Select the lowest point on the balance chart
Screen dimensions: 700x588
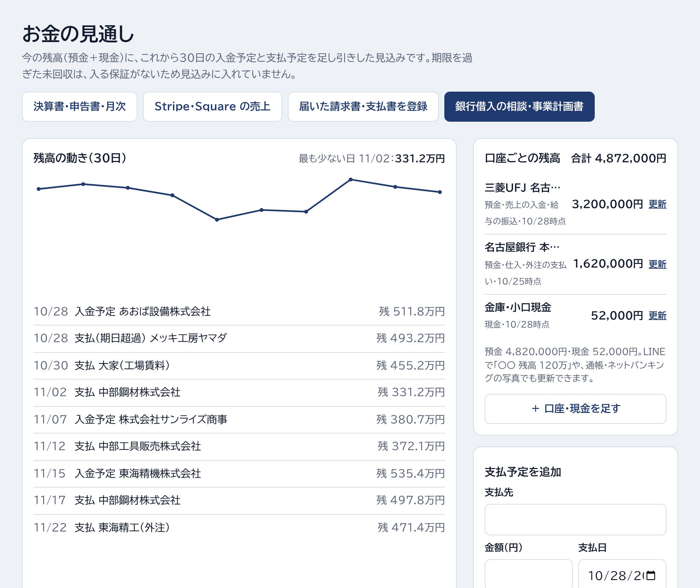pyautogui.click(x=217, y=220)
